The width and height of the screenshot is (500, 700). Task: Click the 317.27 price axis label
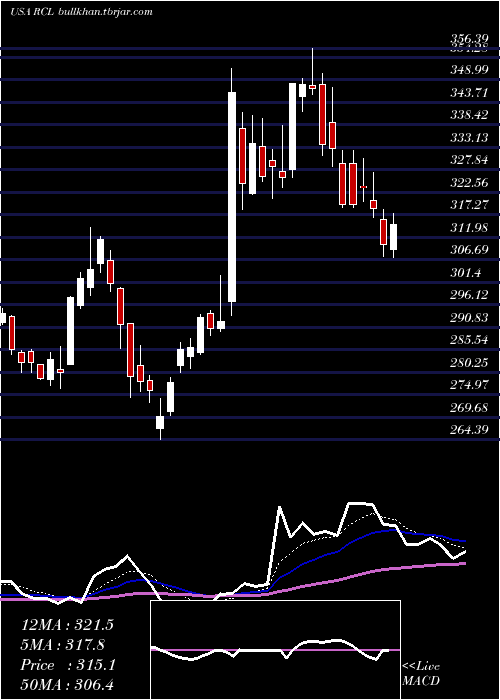[469, 205]
